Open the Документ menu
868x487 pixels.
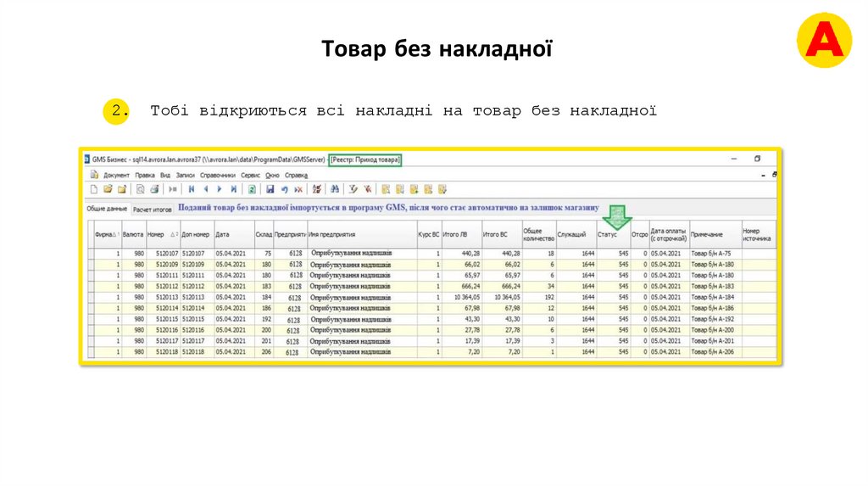tap(116, 175)
